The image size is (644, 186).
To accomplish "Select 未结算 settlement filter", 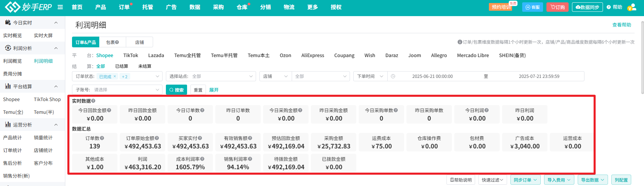I will tap(145, 66).
